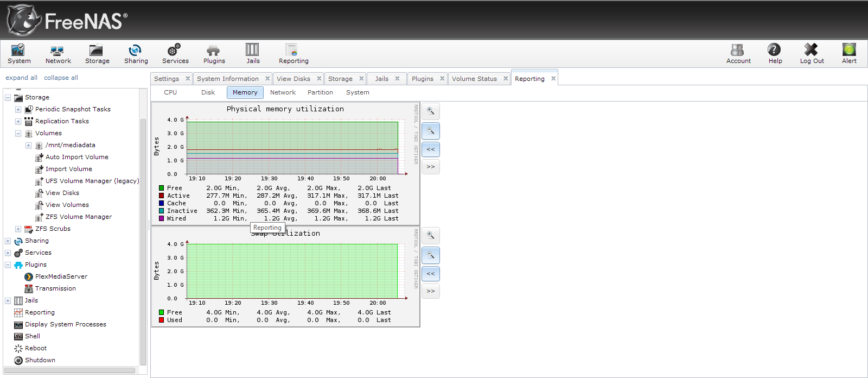Open the System toolbar icon
Image resolution: width=868 pixels, height=378 pixels.
click(19, 54)
